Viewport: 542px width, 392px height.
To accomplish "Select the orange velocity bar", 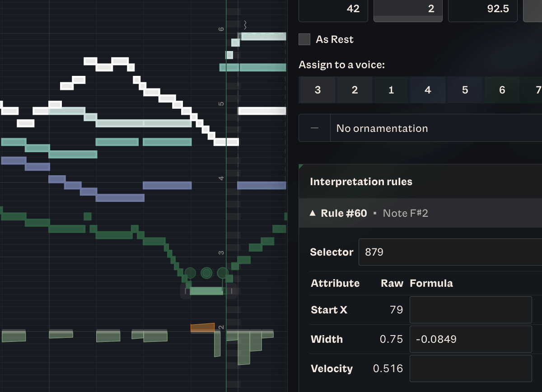I will pos(202,328).
